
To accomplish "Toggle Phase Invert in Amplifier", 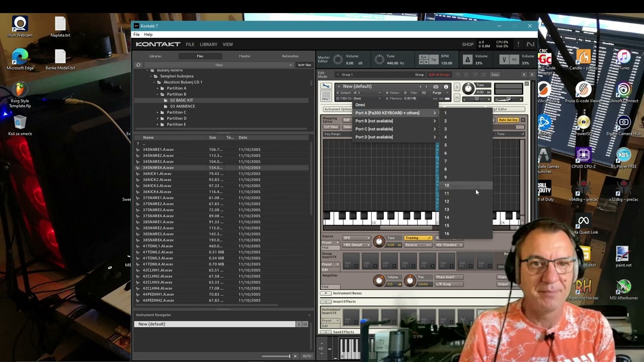I will 449,277.
